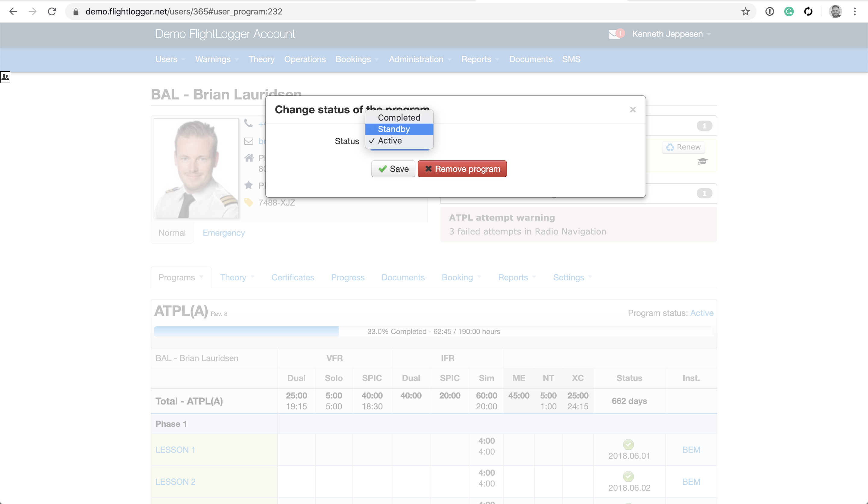This screenshot has height=504, width=868.
Task: Click the ATPL(A) completion progress bar
Action: tap(434, 331)
